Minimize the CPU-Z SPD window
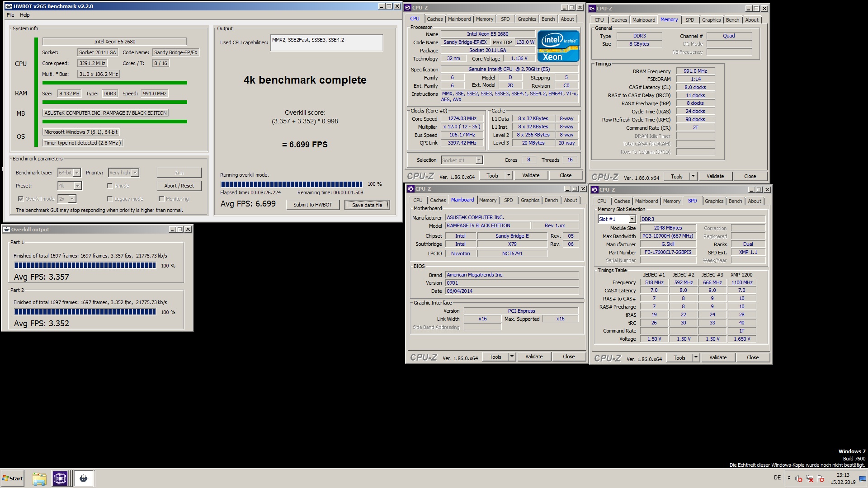 coord(751,190)
